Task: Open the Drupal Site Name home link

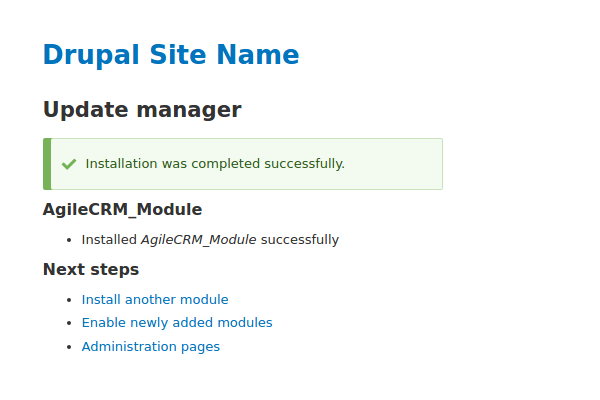Action: pos(171,55)
